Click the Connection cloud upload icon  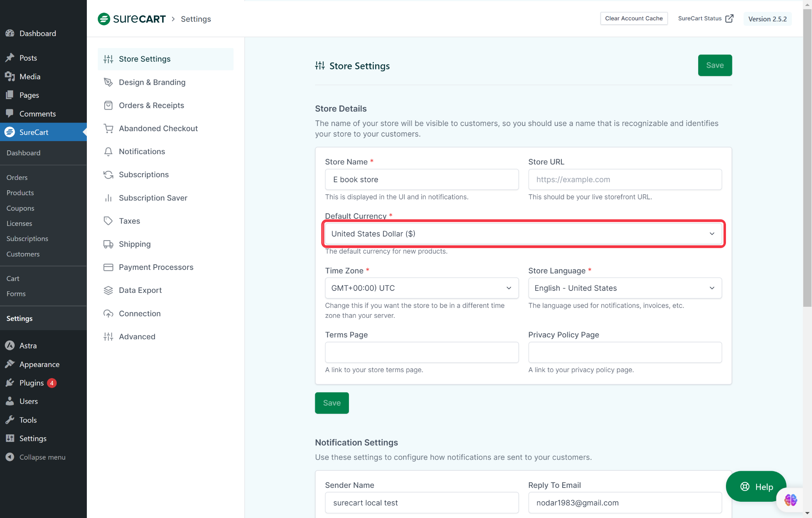pyautogui.click(x=108, y=313)
